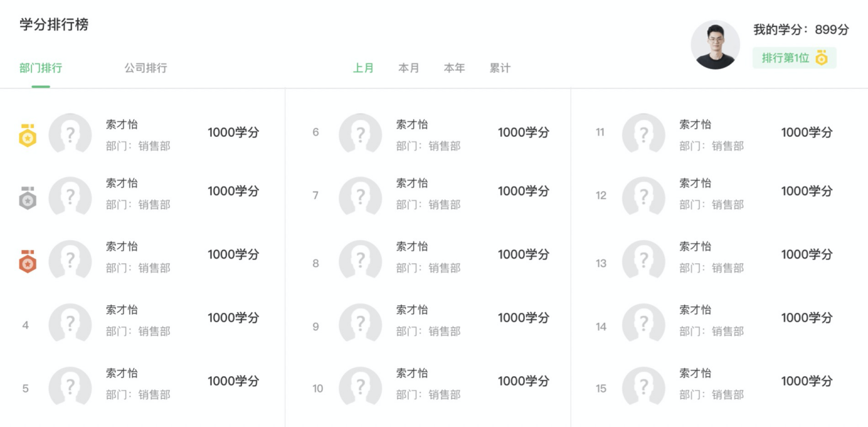
Task: Click the rank 8 placeholder avatar
Action: [360, 260]
